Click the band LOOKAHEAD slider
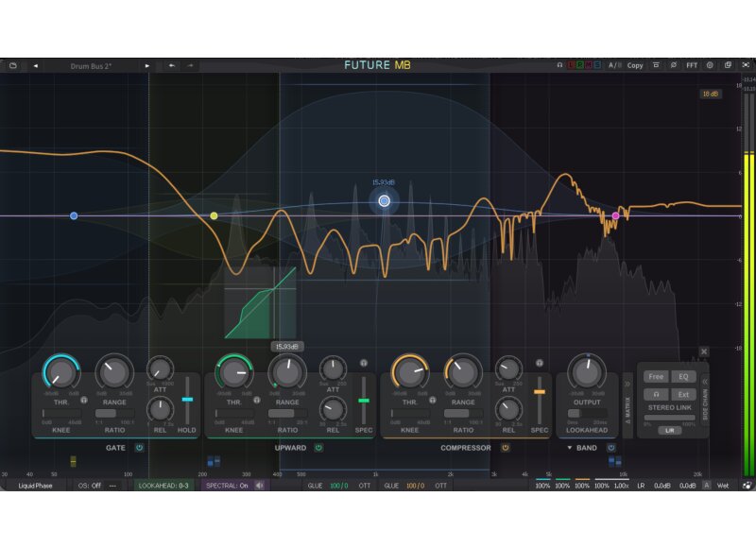The height and width of the screenshot is (548, 756). (587, 414)
